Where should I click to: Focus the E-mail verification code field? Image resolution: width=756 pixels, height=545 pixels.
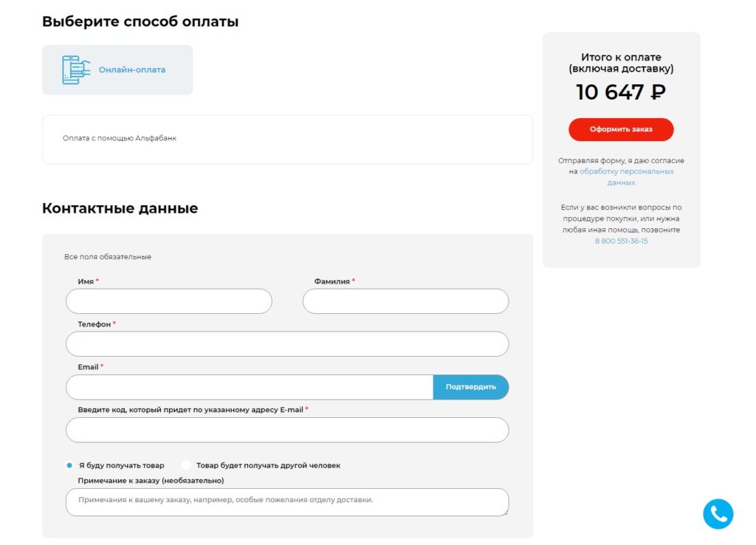point(287,430)
